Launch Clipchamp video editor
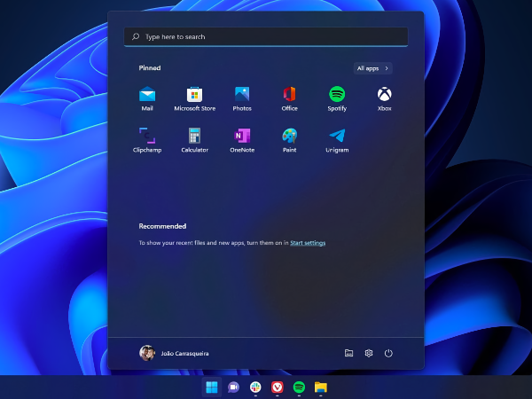532x399 pixels. (147, 140)
